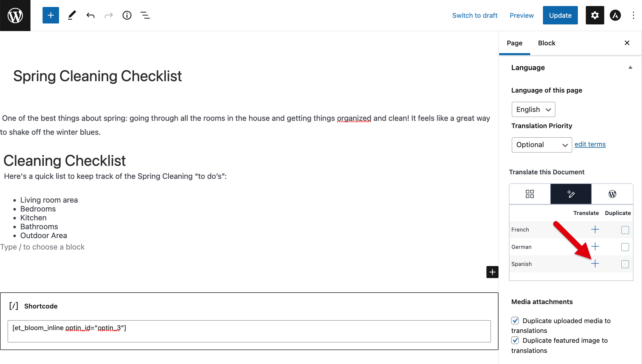Collapse the Language panel arrow
The image size is (642, 364).
[x=630, y=68]
